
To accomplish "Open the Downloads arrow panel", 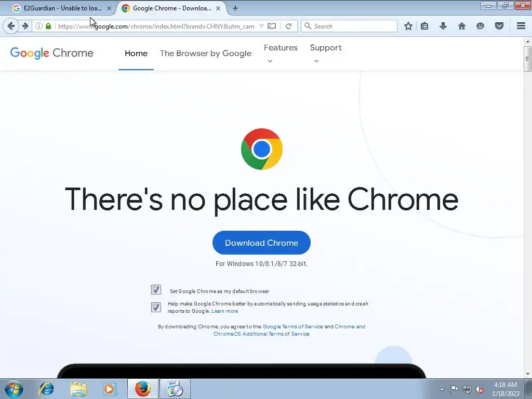I will tap(443, 26).
